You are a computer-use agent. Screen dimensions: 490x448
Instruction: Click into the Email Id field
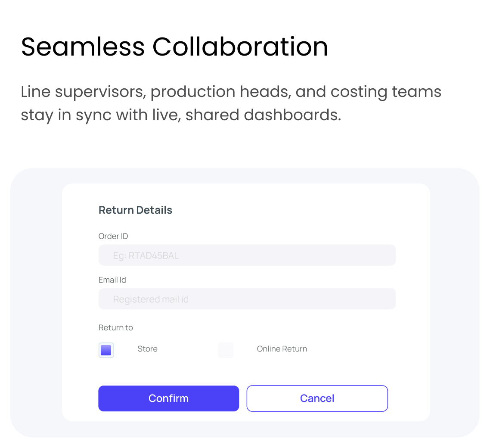click(247, 299)
